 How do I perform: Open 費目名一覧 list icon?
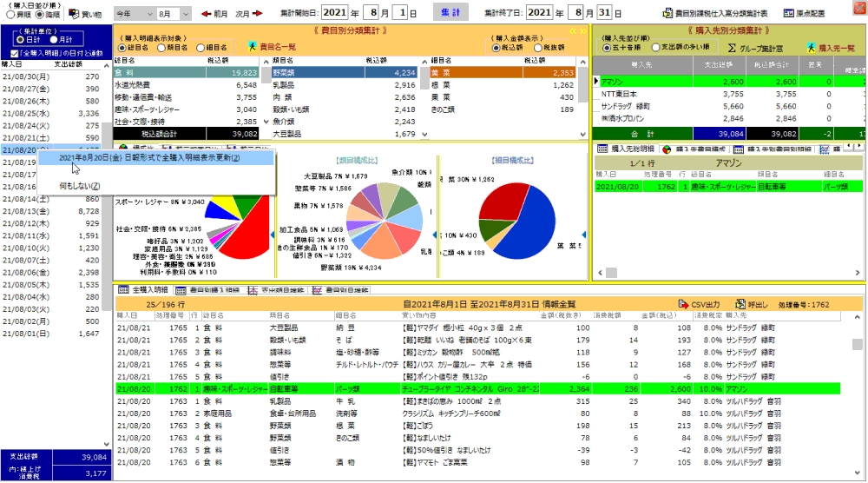(253, 47)
